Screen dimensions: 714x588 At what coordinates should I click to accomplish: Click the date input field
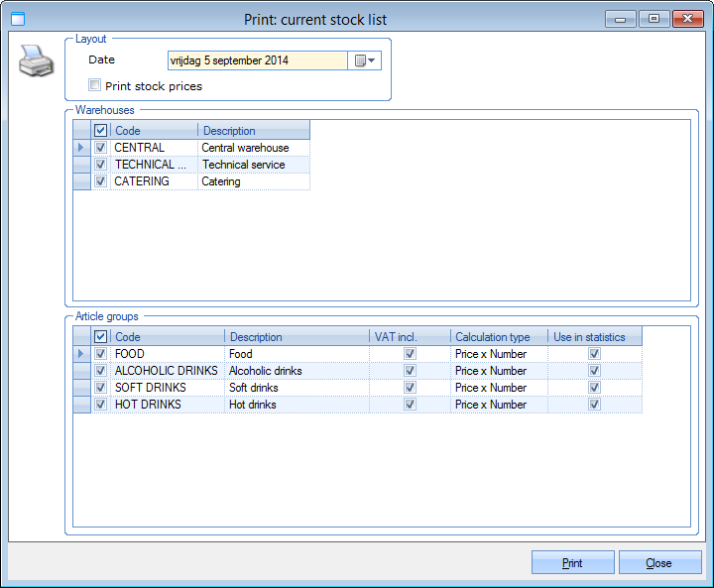click(257, 60)
